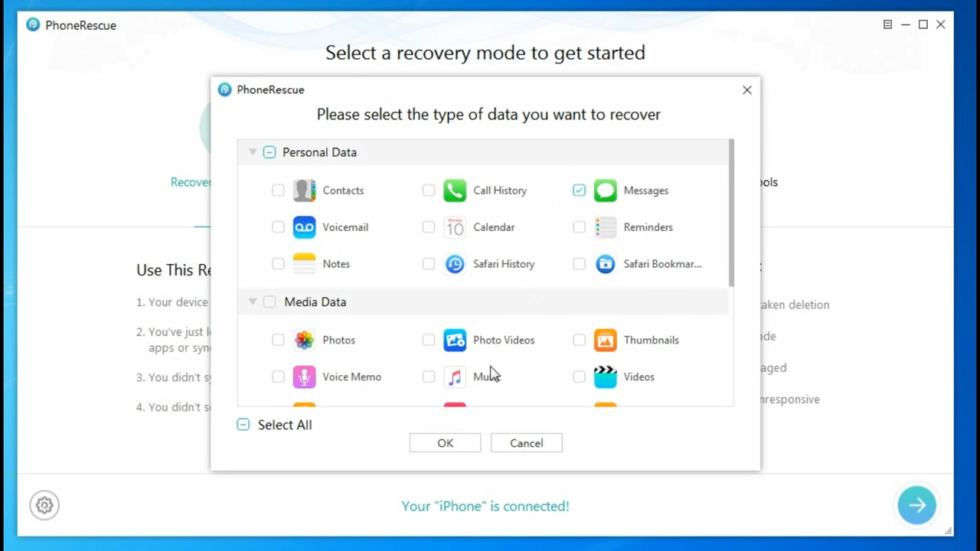
Task: Check the Voicemail checkbox
Action: point(278,227)
